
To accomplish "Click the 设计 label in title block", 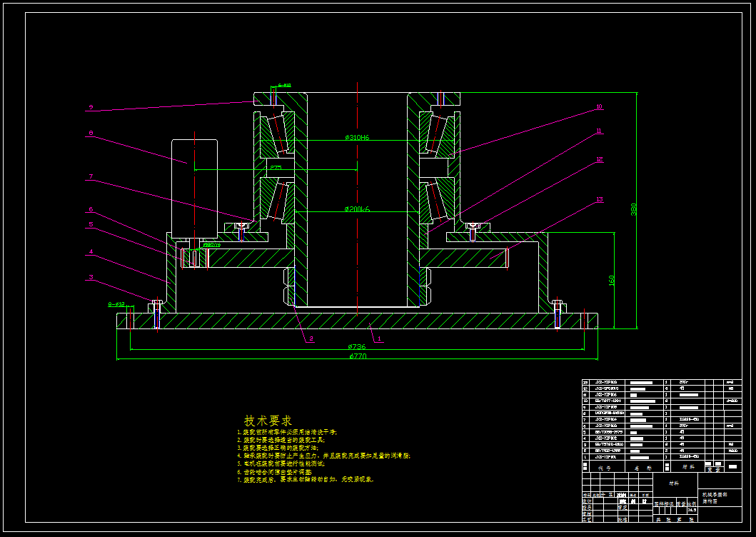I will click(586, 501).
